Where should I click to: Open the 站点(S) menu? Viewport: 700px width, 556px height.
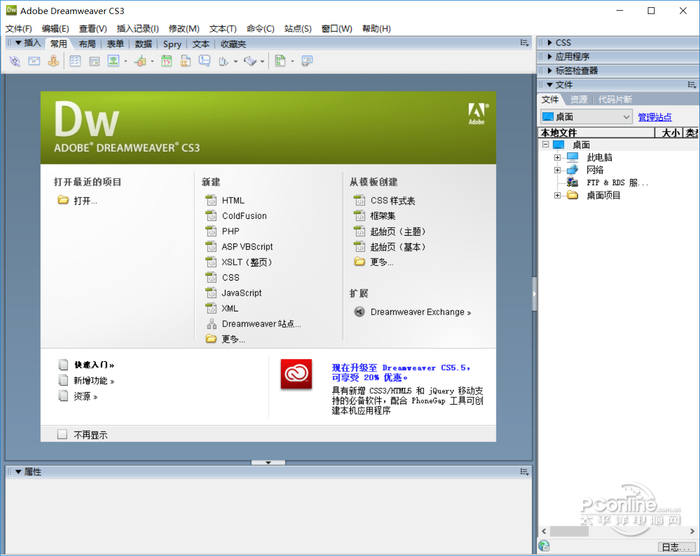[298, 29]
